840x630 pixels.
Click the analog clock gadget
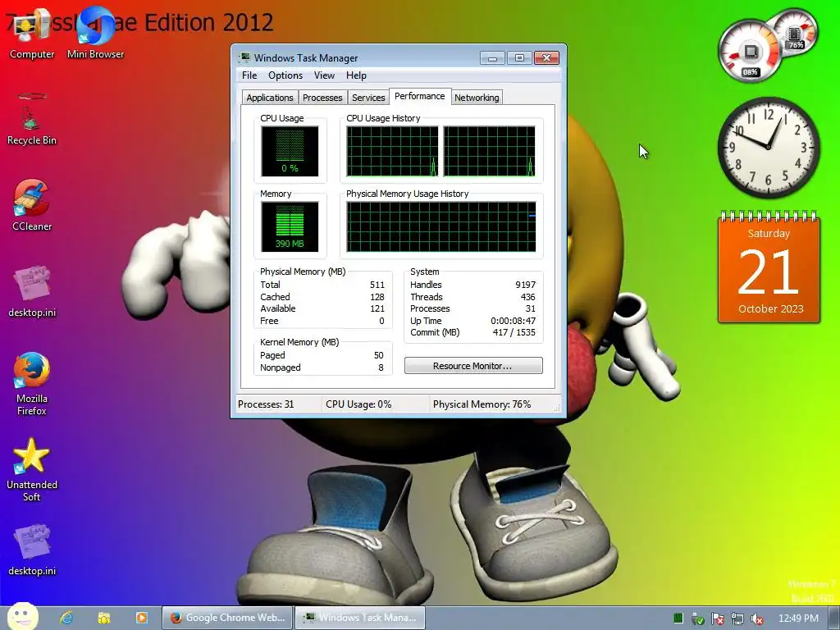click(x=768, y=148)
